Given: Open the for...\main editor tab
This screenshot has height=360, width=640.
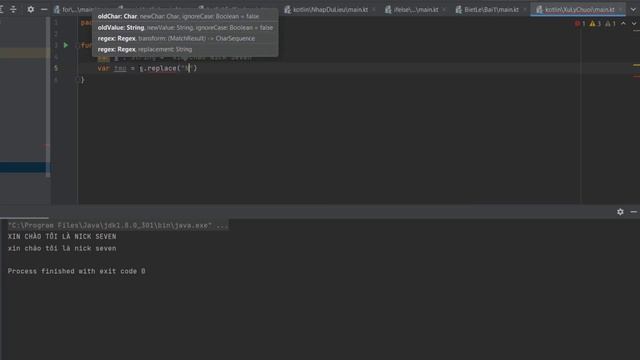Looking at the screenshot, I should click(73, 9).
